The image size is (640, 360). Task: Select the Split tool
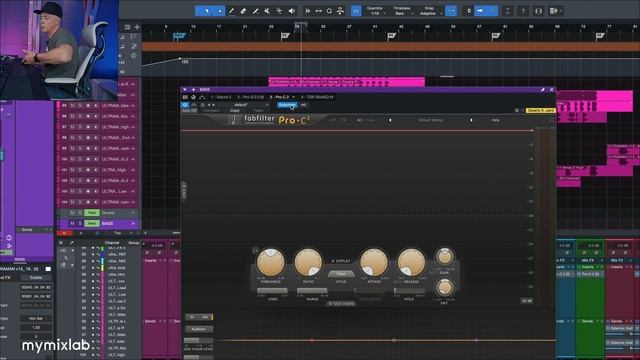[231, 11]
